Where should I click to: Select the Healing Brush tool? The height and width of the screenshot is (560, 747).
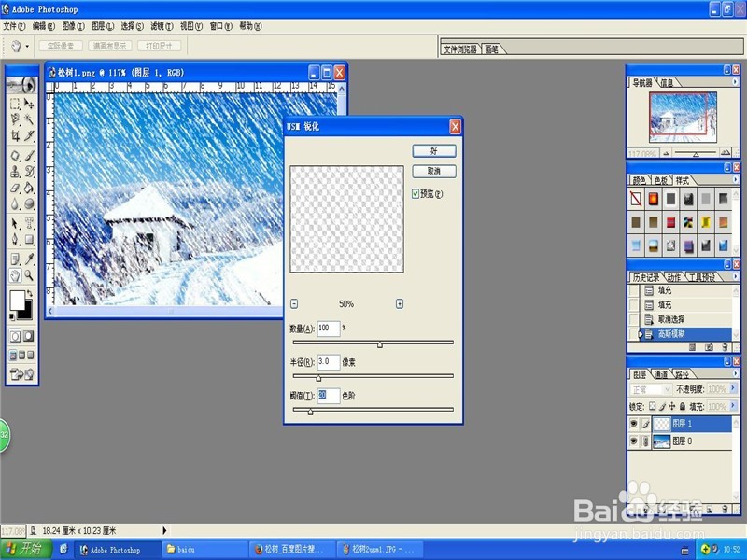coord(15,155)
